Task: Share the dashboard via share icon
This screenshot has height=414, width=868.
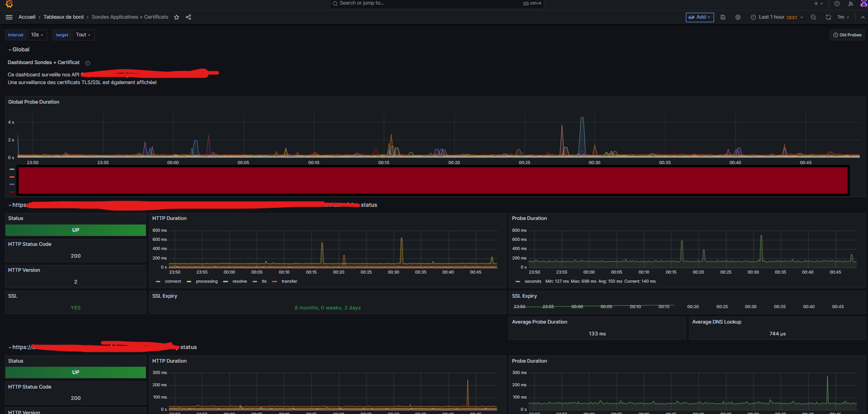Action: tap(188, 17)
